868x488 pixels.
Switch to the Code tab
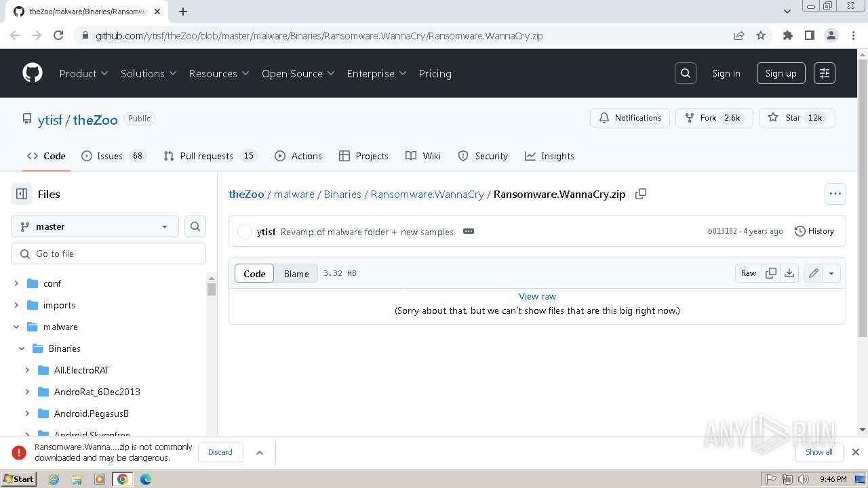click(46, 156)
